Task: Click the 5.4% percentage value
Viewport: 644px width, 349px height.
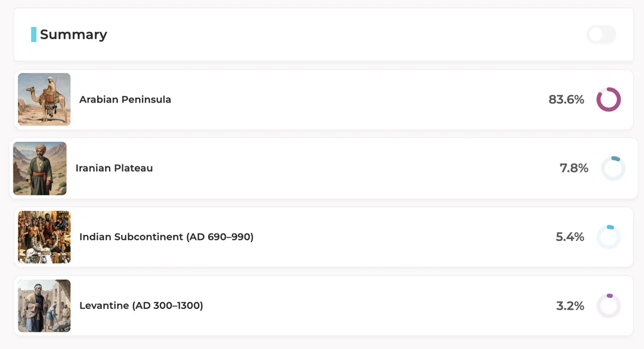Action: 569,237
